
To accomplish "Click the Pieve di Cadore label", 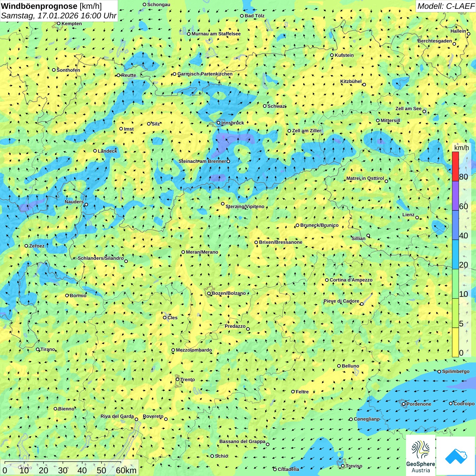I will click(x=341, y=301).
